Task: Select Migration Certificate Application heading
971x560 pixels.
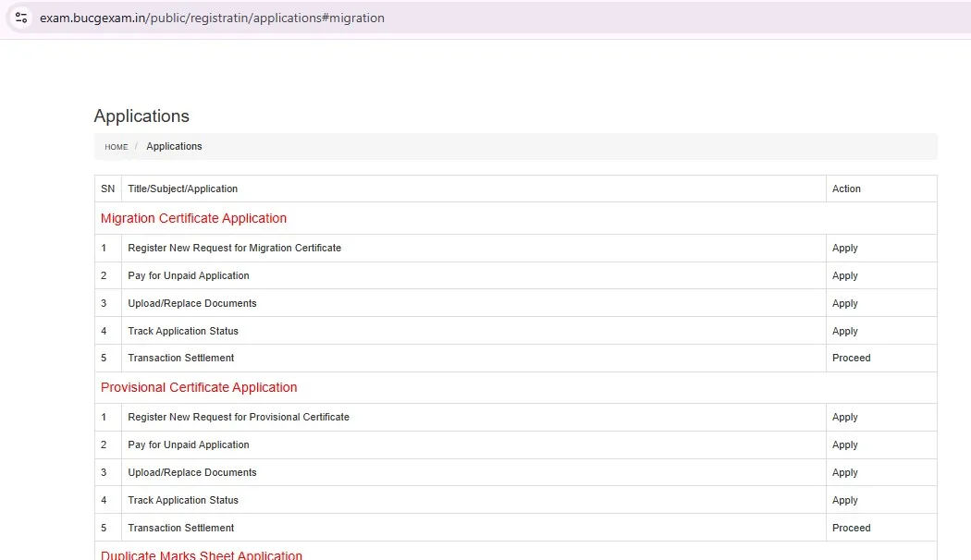Action: (193, 218)
